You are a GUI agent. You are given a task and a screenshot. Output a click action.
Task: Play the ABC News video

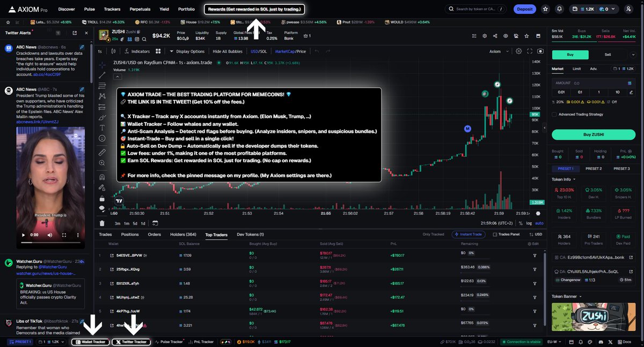point(23,235)
